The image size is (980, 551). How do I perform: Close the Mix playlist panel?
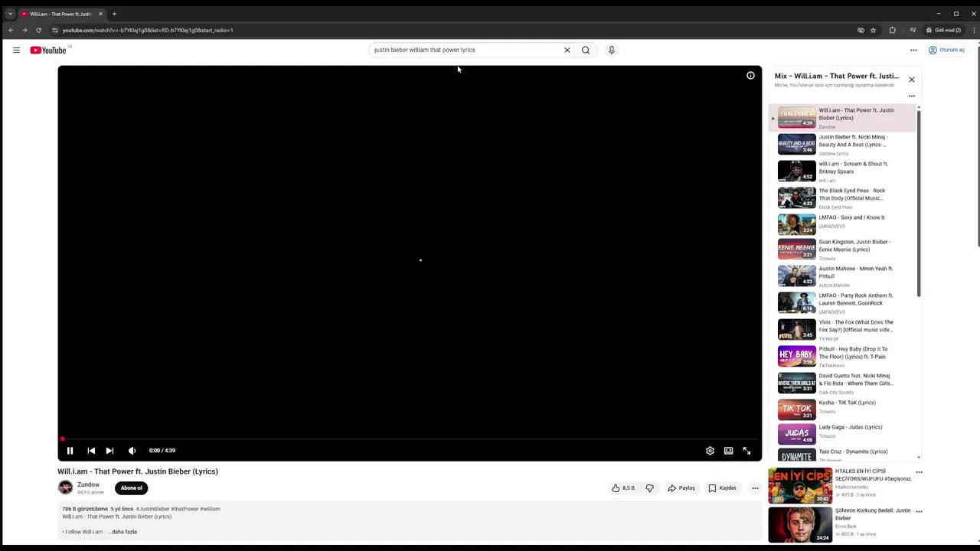click(912, 80)
